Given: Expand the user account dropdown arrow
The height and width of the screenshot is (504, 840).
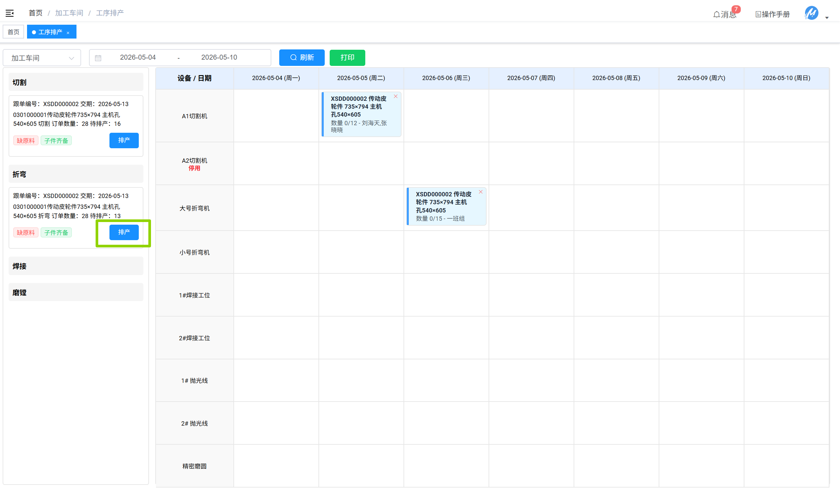Looking at the screenshot, I should 827,18.
